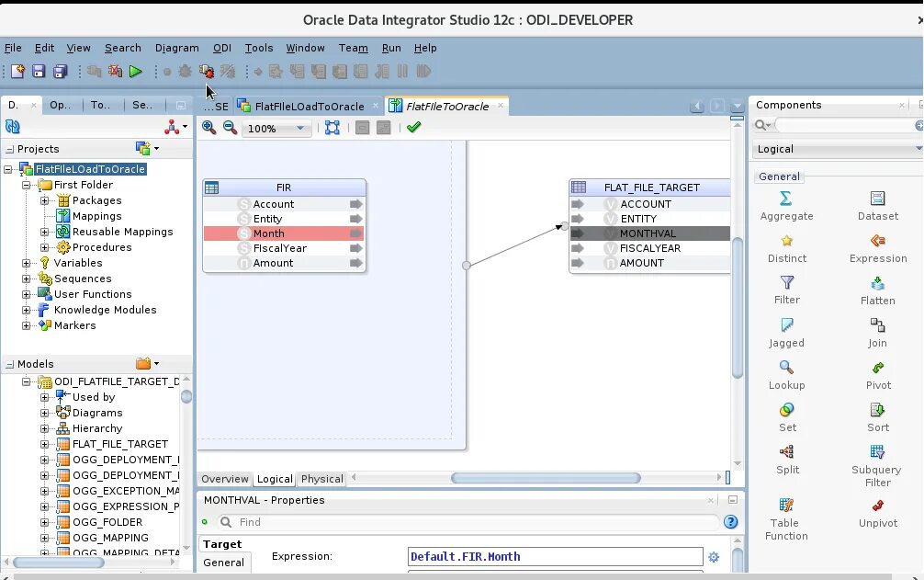
Task: Select the Procedures tree item
Action: 101,247
